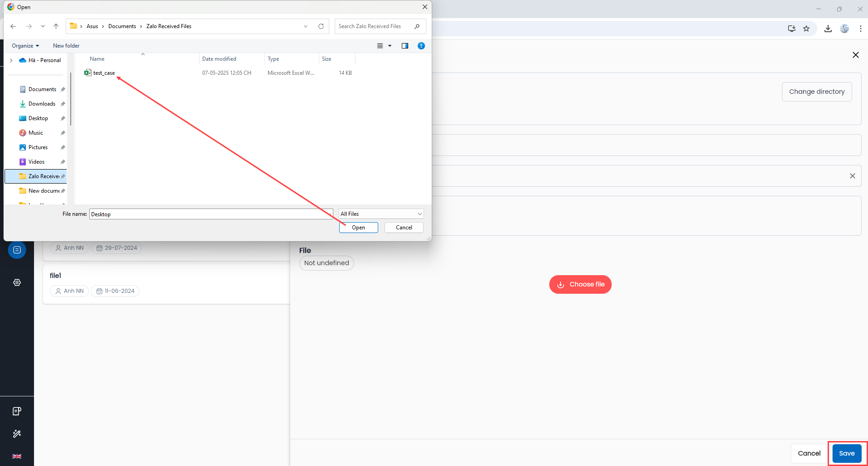This screenshot has height=466, width=868.
Task: Refresh the Zalo Received Files folder
Action: tap(321, 26)
